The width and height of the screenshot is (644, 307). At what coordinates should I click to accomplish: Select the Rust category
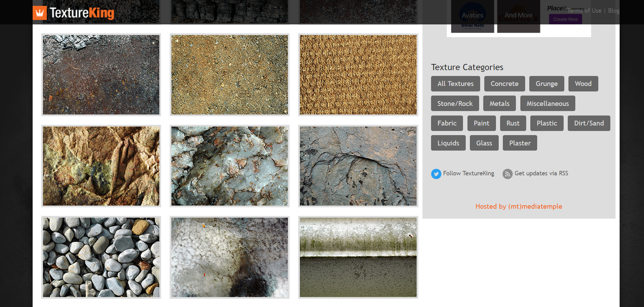pos(513,123)
